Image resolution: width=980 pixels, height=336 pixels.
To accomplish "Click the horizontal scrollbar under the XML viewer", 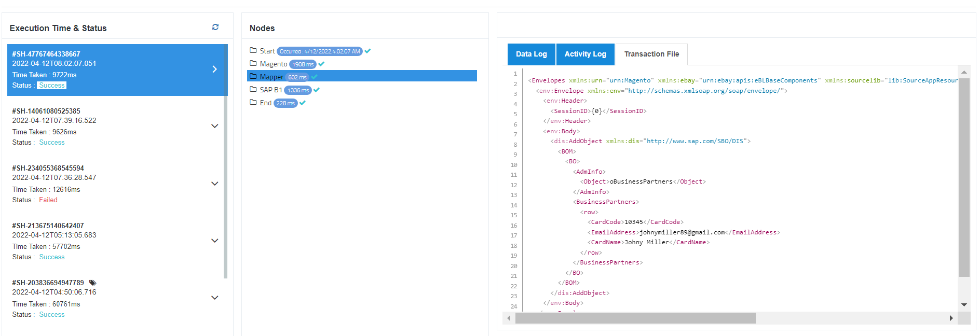I will coord(635,318).
